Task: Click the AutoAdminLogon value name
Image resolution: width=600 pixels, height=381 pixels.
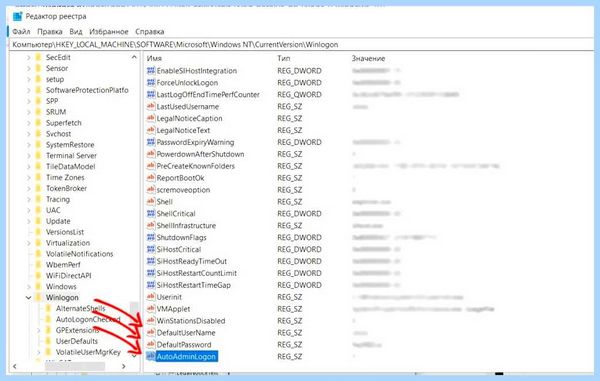Action: pos(186,357)
